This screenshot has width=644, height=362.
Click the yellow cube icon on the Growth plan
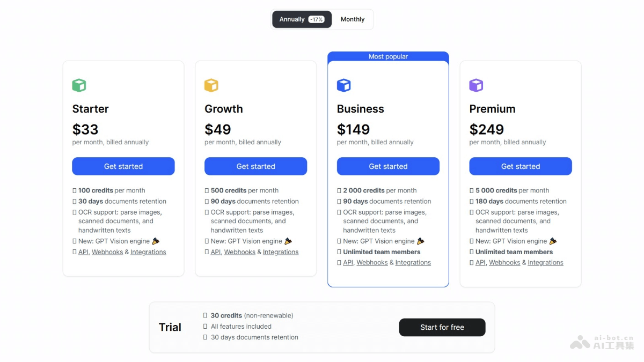211,85
